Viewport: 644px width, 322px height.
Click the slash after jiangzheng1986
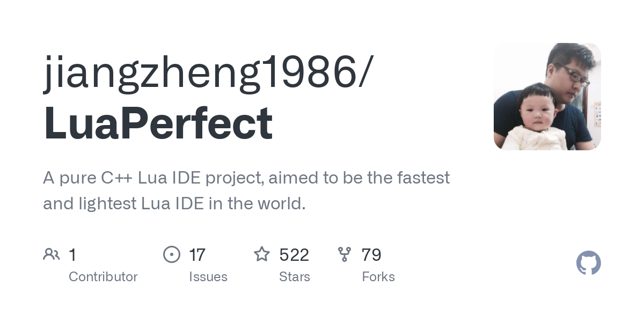click(x=363, y=72)
